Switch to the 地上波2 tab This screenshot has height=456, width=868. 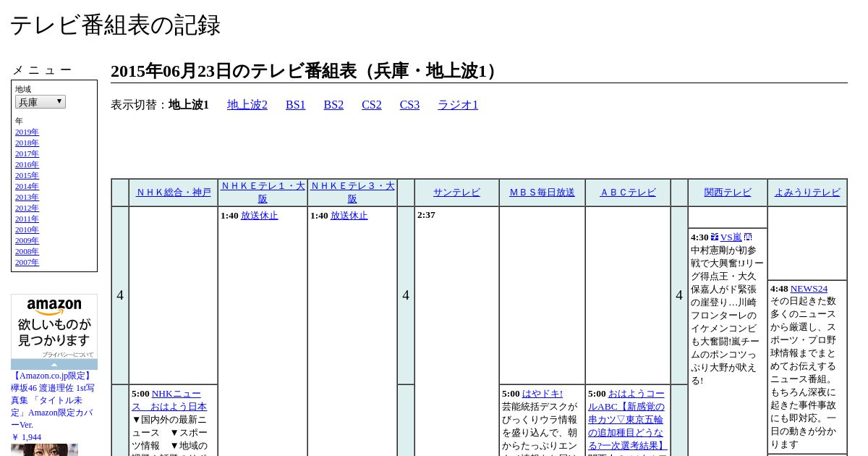click(x=247, y=105)
